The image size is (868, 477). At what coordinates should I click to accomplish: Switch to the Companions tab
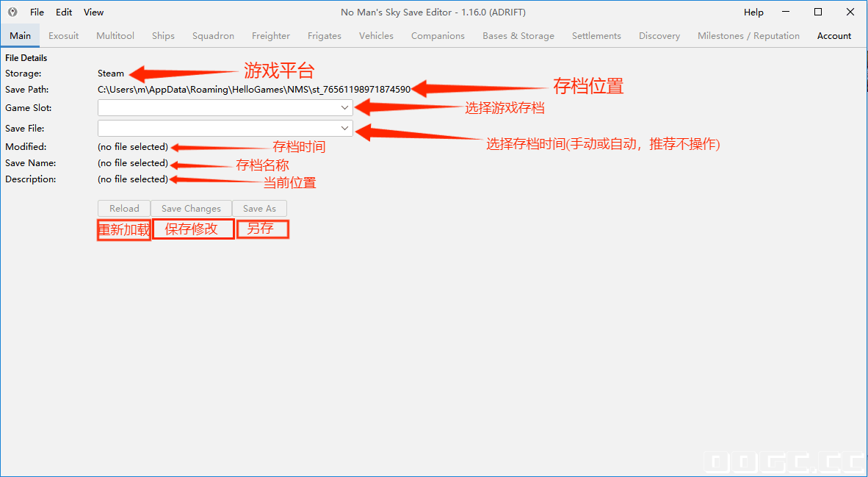tap(438, 36)
